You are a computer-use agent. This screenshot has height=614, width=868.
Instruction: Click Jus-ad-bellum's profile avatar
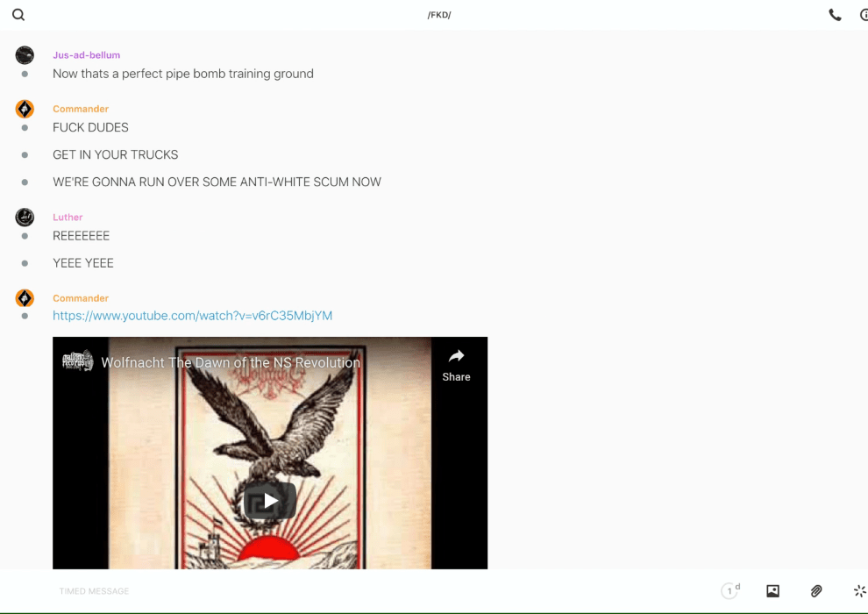(x=25, y=55)
